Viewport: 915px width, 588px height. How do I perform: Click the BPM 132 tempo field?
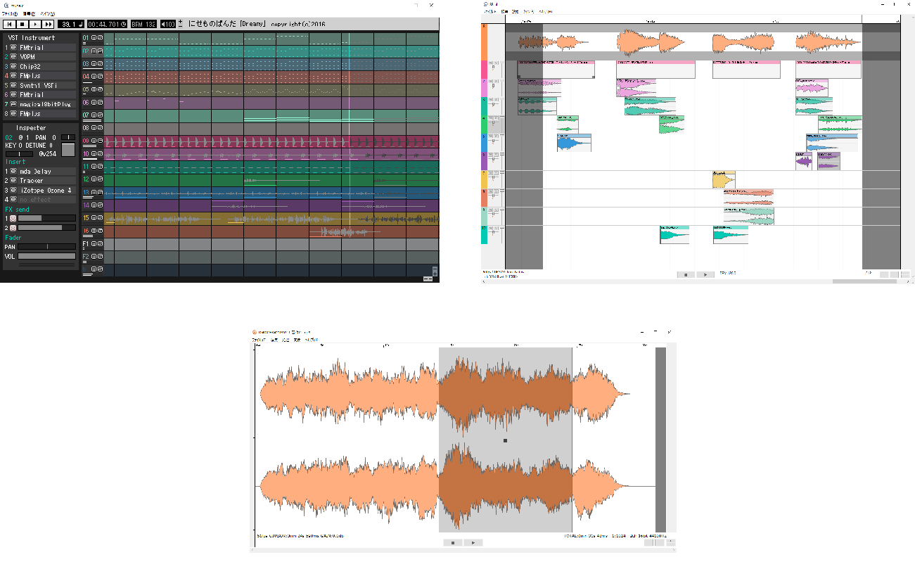coord(143,24)
